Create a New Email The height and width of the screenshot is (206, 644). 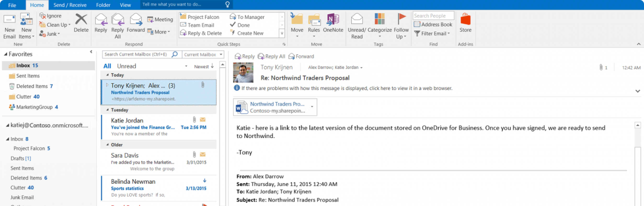coord(9,26)
